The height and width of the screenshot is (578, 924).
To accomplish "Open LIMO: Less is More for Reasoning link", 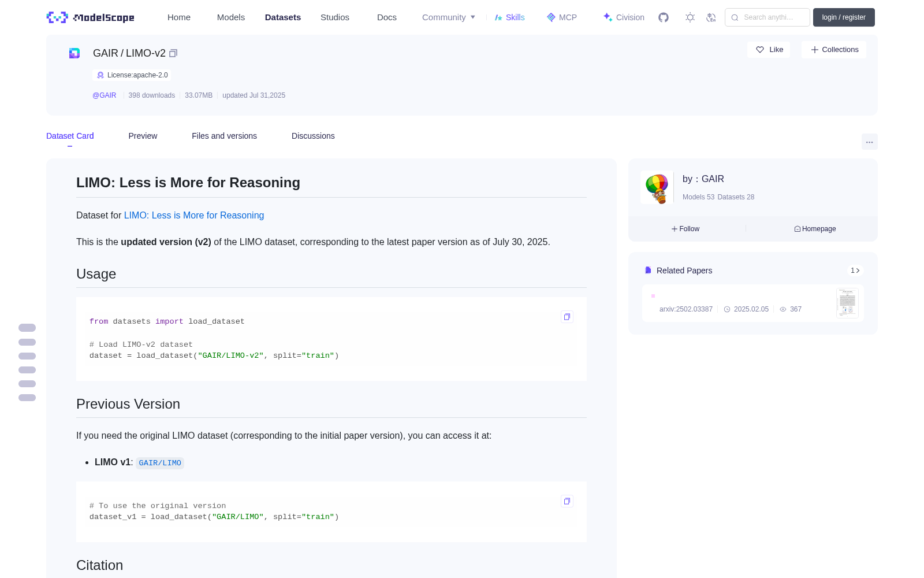I will pos(194,215).
